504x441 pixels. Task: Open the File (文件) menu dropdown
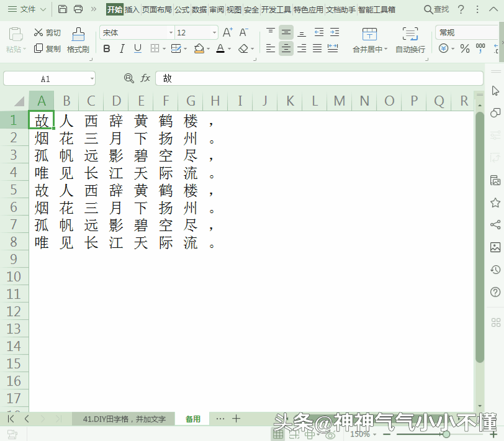tap(27, 9)
